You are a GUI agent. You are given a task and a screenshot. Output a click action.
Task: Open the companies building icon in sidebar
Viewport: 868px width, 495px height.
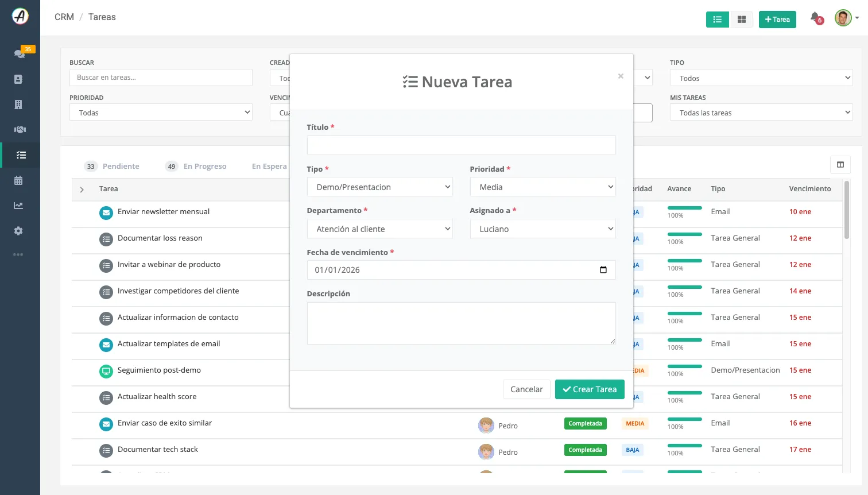(18, 105)
